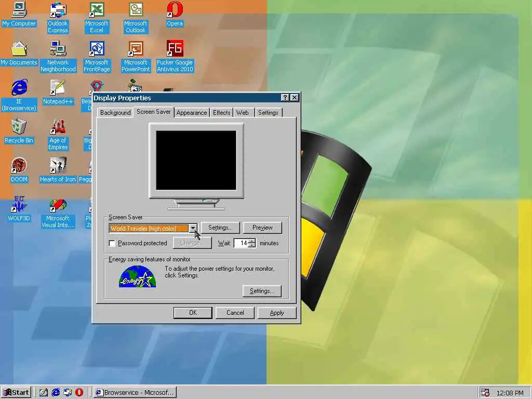Screen dimensions: 532x399
Task: Select the Hearts of Iron shortcut
Action: click(58, 170)
